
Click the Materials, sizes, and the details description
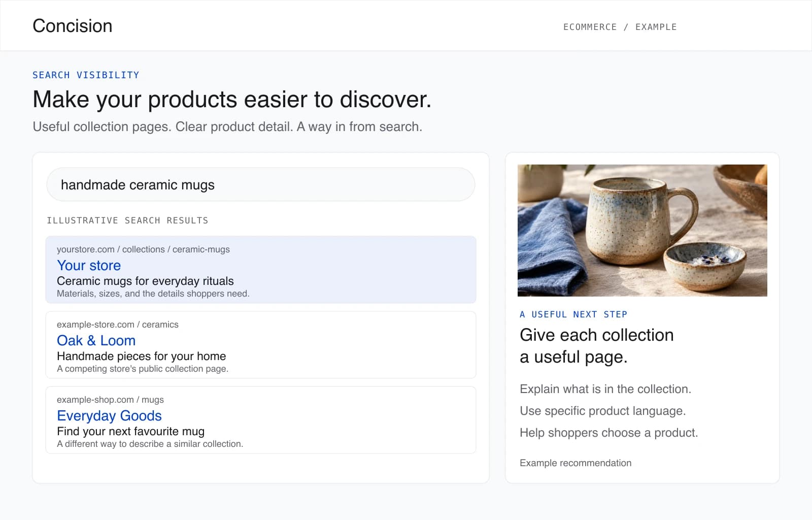(x=153, y=294)
